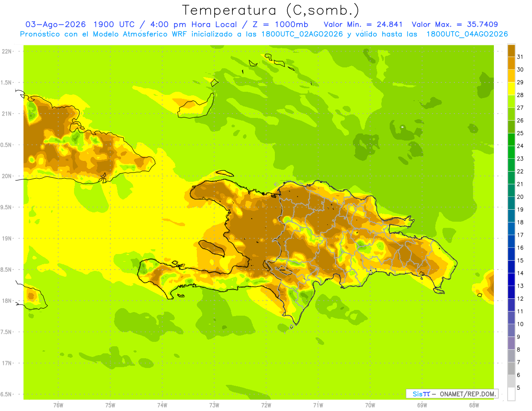Image resolution: width=532 pixels, height=411 pixels.
Task: Click the 'Valor Min. = 24.841' readout
Action: 363,24
